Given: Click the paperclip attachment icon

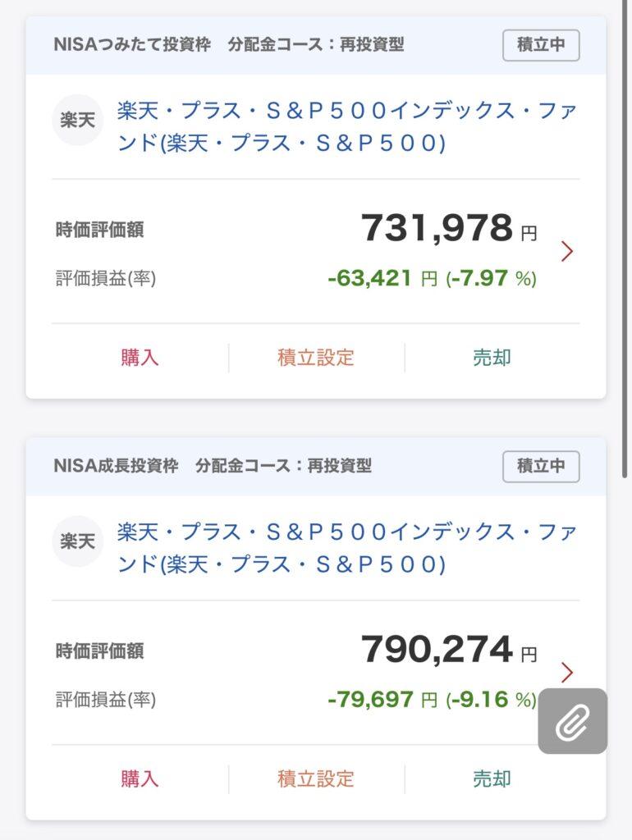Looking at the screenshot, I should [572, 722].
